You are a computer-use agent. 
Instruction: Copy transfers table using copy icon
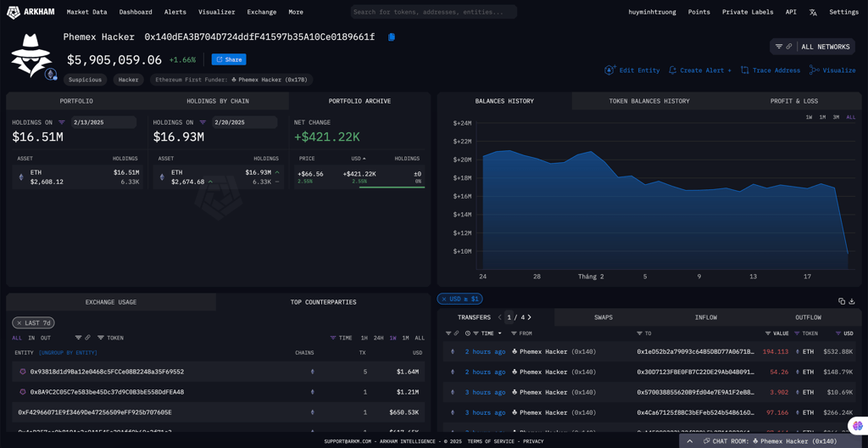(x=842, y=301)
